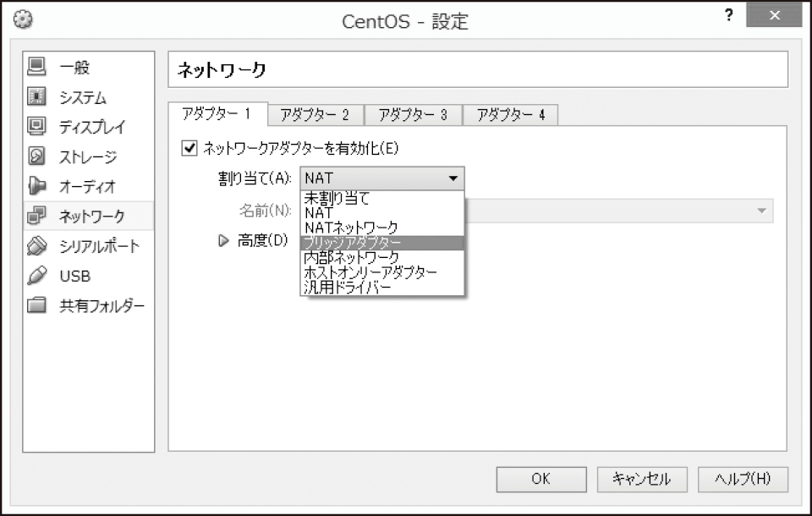812x516 pixels.
Task: Open the オーディオ label in the sidebar
Action: click(87, 186)
